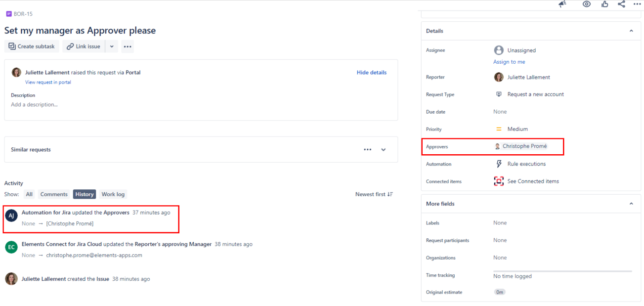Click Assign to me link

pyautogui.click(x=509, y=62)
